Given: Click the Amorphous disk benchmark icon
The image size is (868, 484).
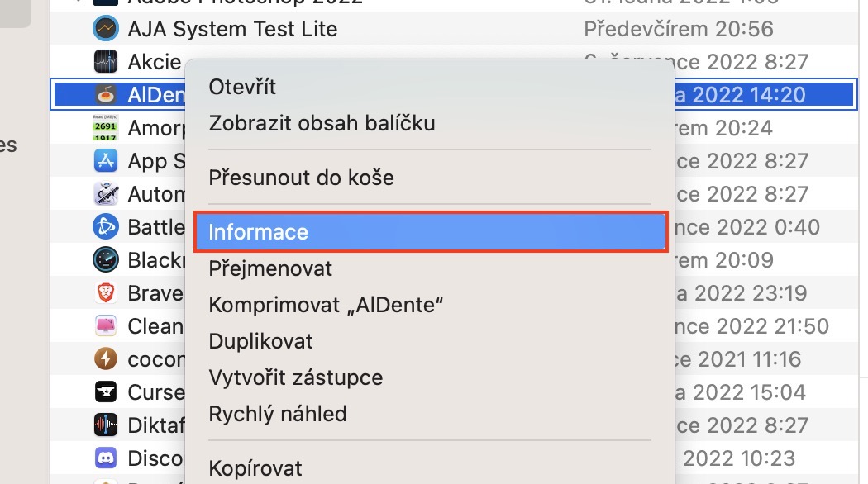Looking at the screenshot, I should pyautogui.click(x=106, y=128).
